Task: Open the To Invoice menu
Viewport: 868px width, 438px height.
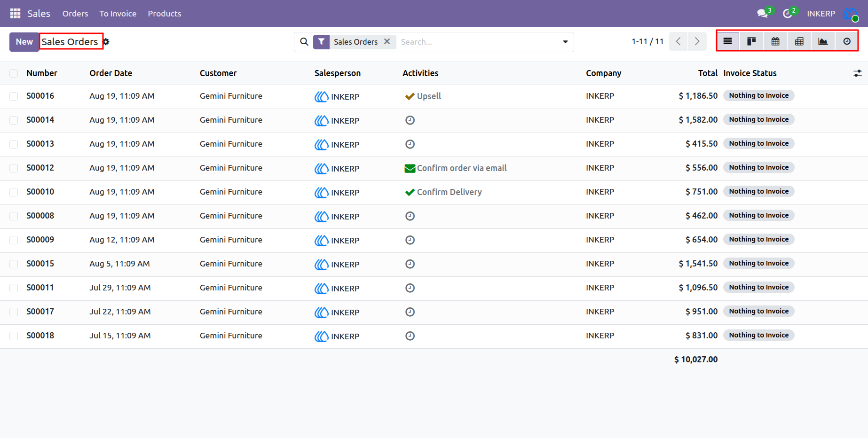Action: tap(118, 14)
